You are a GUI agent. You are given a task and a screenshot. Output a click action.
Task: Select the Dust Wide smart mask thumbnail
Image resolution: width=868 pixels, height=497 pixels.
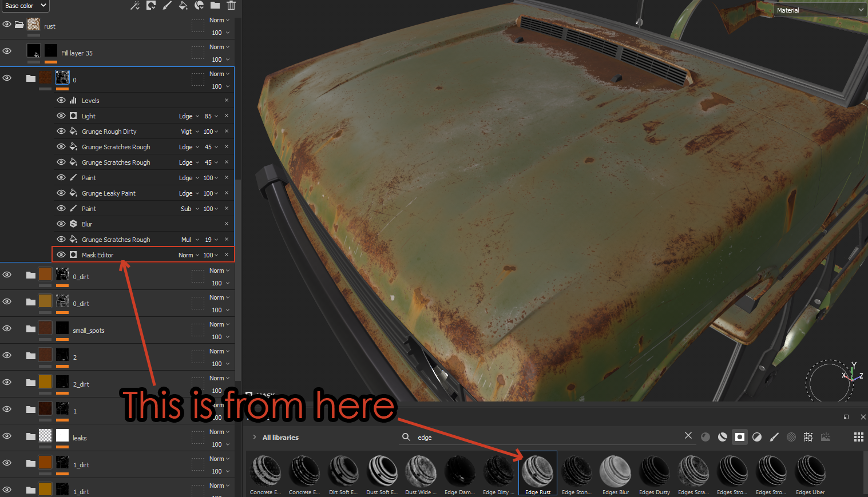[421, 473]
